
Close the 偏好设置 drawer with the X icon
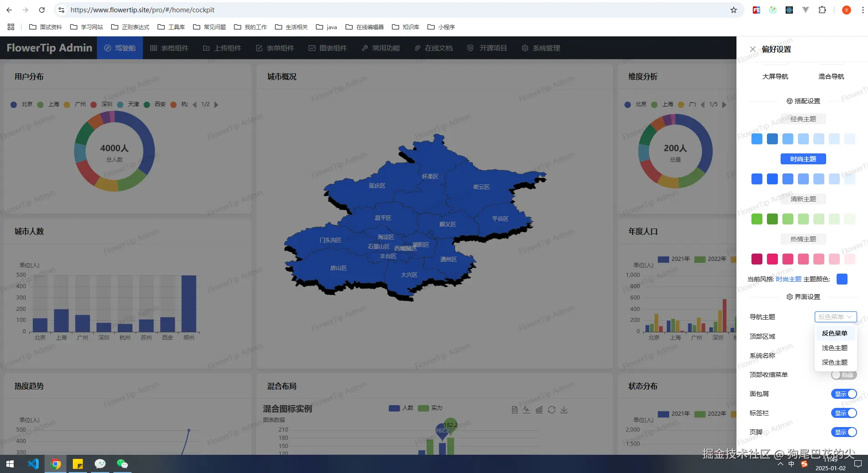tap(752, 49)
